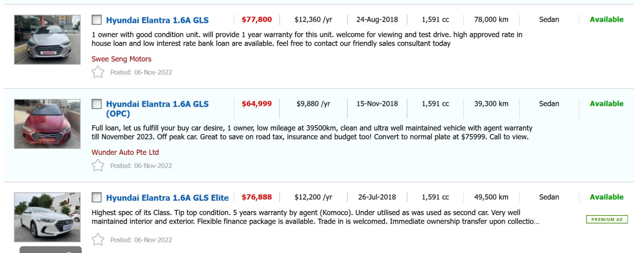Check the Elantra GLS Elite compare box
The width and height of the screenshot is (644, 253).
click(x=97, y=197)
